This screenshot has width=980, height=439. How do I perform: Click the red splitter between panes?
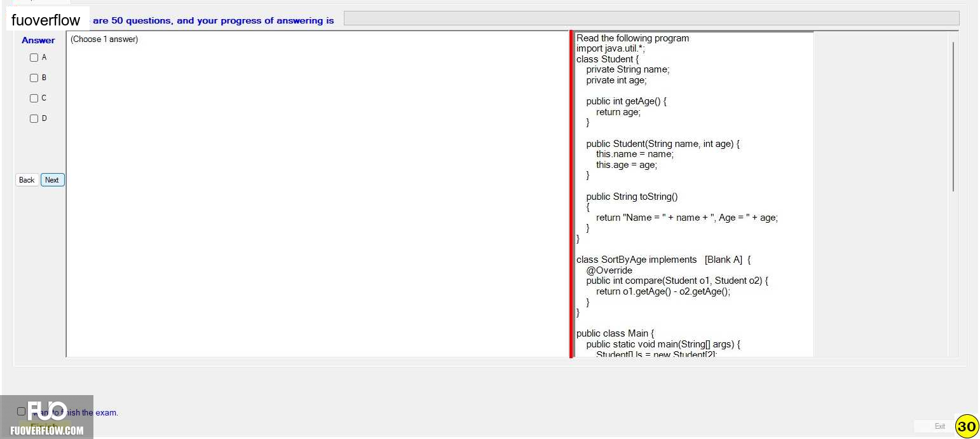tap(571, 194)
